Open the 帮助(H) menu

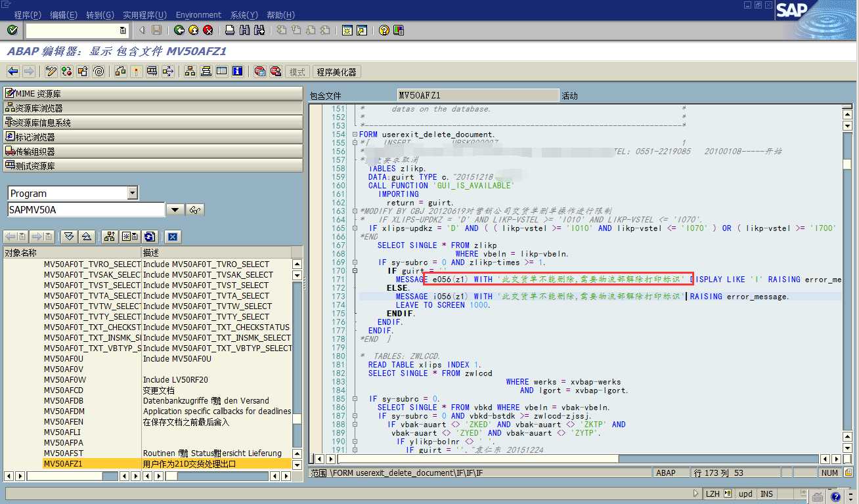click(281, 15)
